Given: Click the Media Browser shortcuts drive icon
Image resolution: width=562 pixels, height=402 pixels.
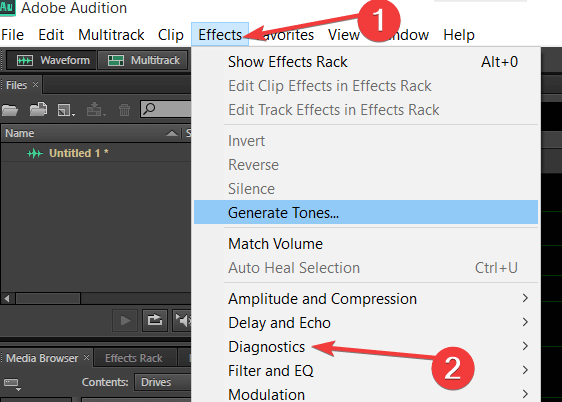Looking at the screenshot, I should [12, 384].
